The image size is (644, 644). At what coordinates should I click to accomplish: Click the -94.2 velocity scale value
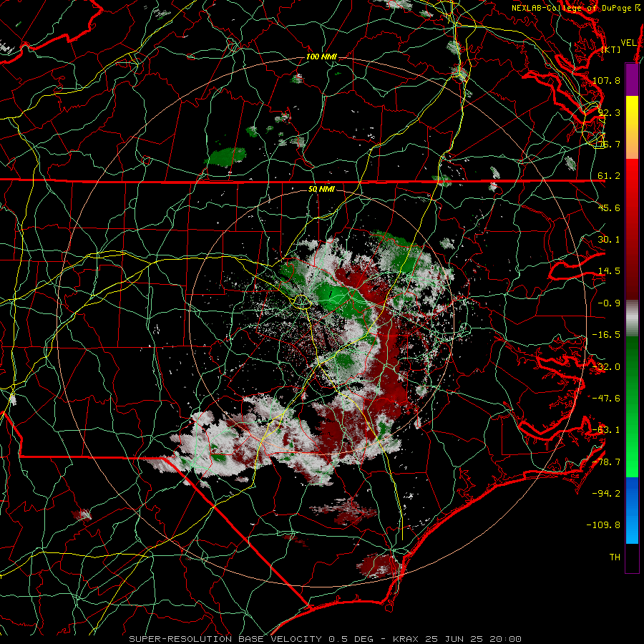606,494
